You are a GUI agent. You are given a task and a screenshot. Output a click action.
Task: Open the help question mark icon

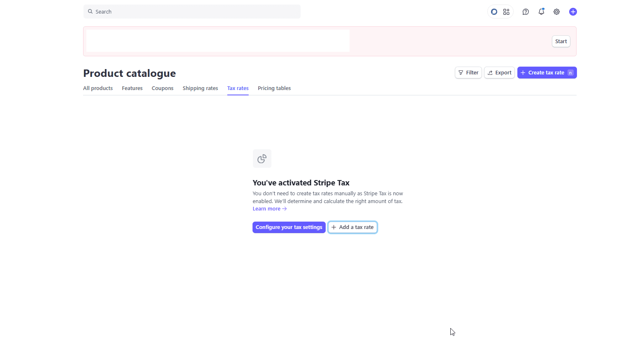pyautogui.click(x=526, y=12)
